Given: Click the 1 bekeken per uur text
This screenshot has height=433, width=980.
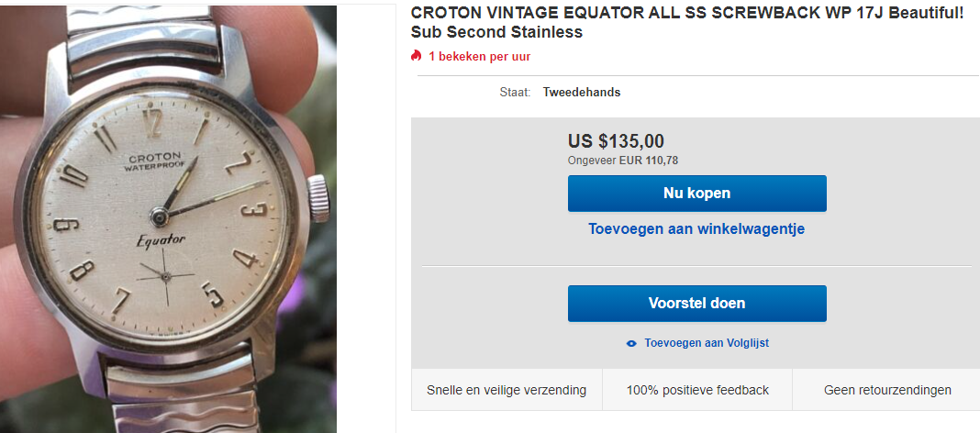Looking at the screenshot, I should (x=479, y=56).
